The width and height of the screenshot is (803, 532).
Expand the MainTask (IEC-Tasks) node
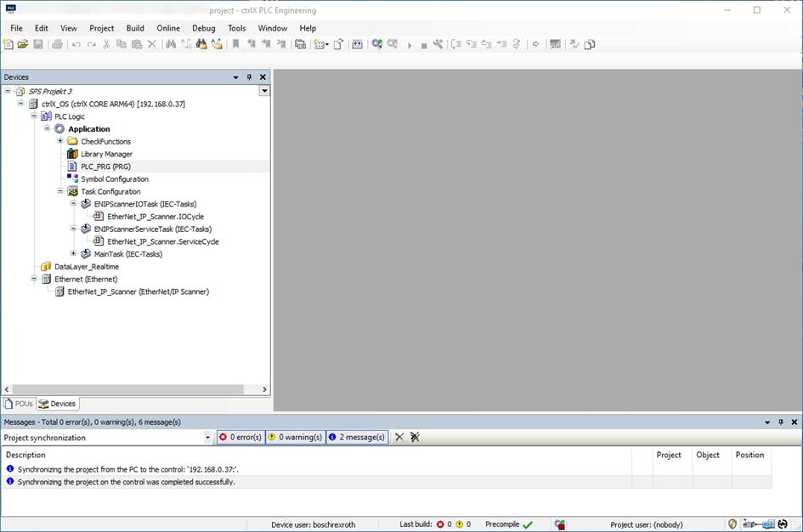point(74,253)
